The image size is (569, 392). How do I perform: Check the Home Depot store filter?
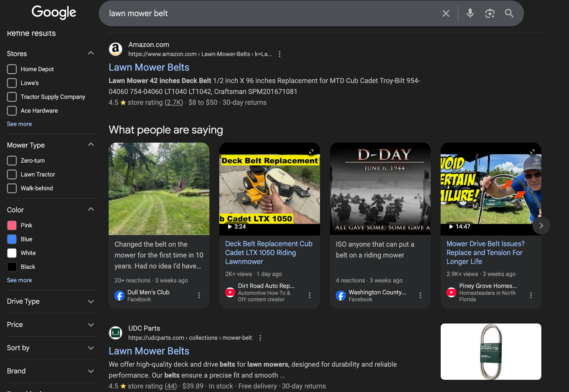pyautogui.click(x=12, y=69)
